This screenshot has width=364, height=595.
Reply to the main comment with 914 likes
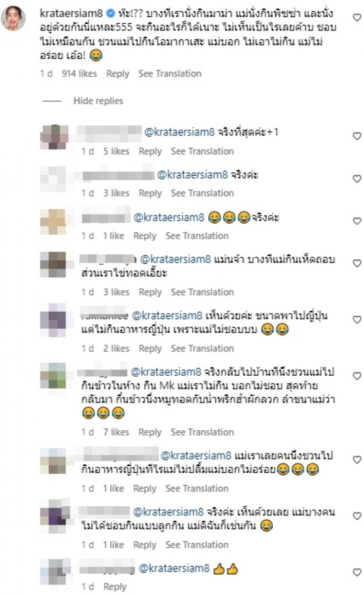point(117,74)
